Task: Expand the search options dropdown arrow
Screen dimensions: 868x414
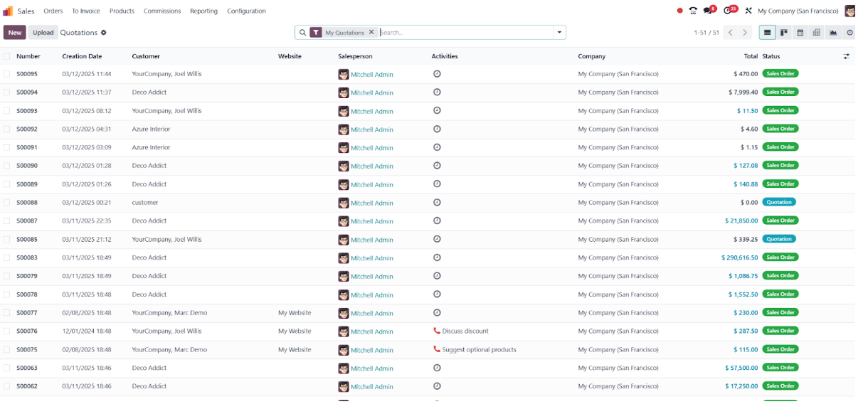Action: pyautogui.click(x=560, y=33)
